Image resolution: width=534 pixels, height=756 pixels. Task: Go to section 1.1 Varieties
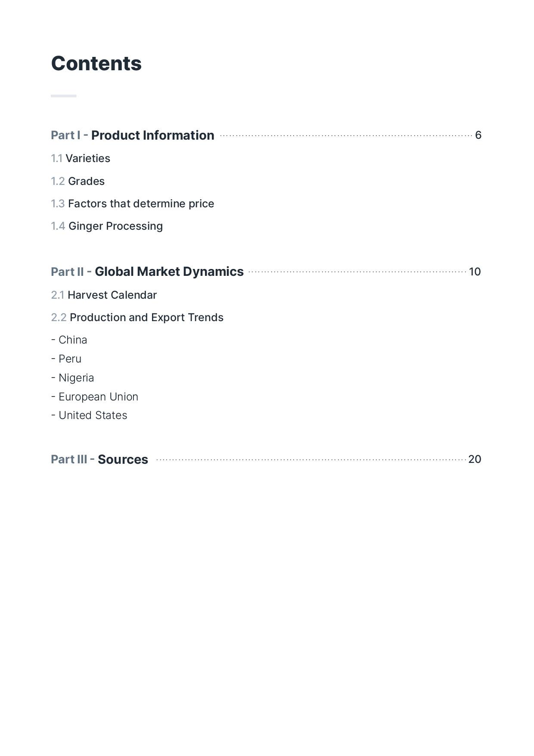pos(81,159)
